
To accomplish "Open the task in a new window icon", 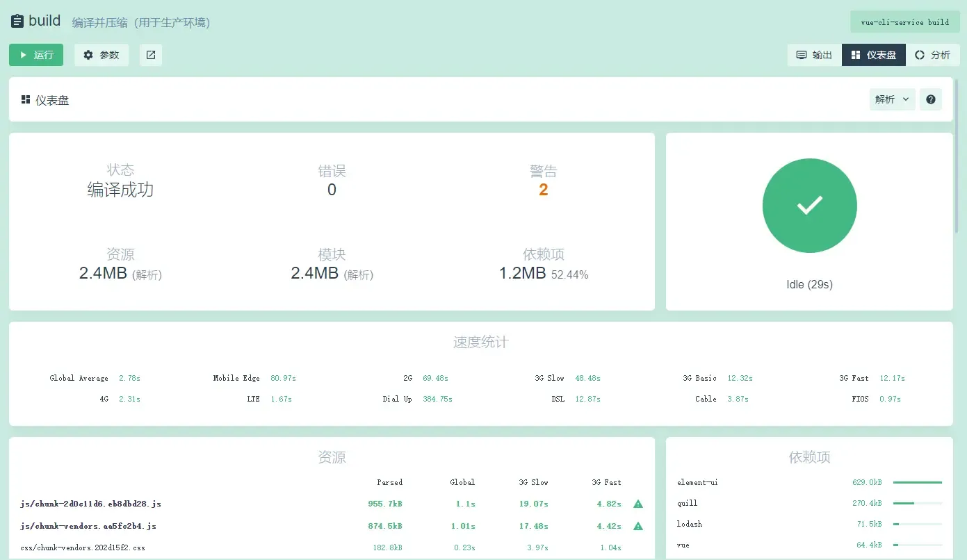I will [151, 55].
